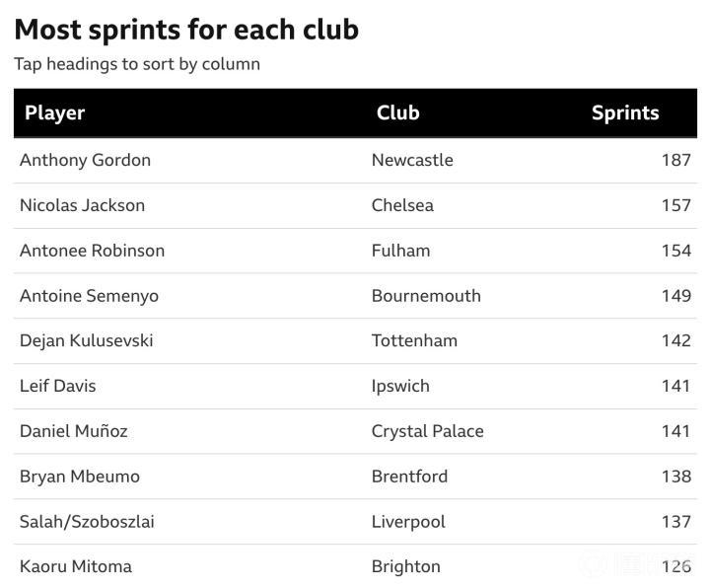Click the Salah/Szoboszlai entry
Image resolution: width=710 pixels, height=588 pixels.
click(87, 522)
